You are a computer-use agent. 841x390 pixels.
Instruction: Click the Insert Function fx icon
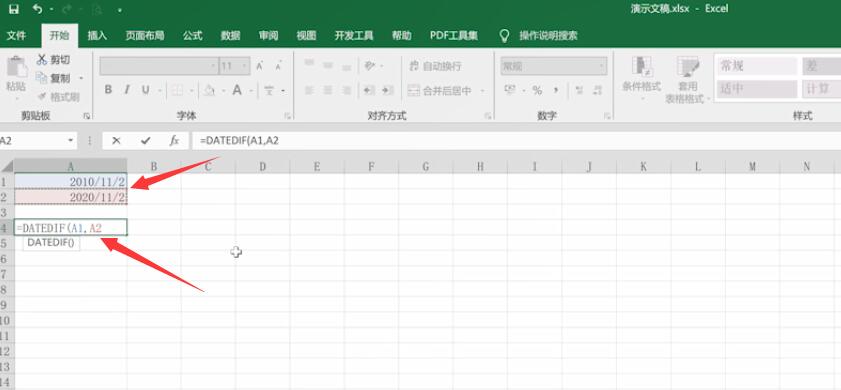click(x=174, y=141)
